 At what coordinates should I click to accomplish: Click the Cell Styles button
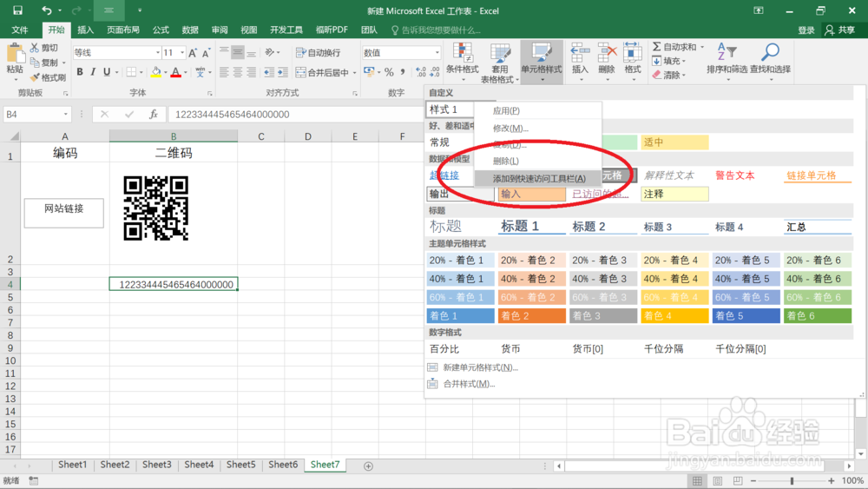pyautogui.click(x=542, y=62)
